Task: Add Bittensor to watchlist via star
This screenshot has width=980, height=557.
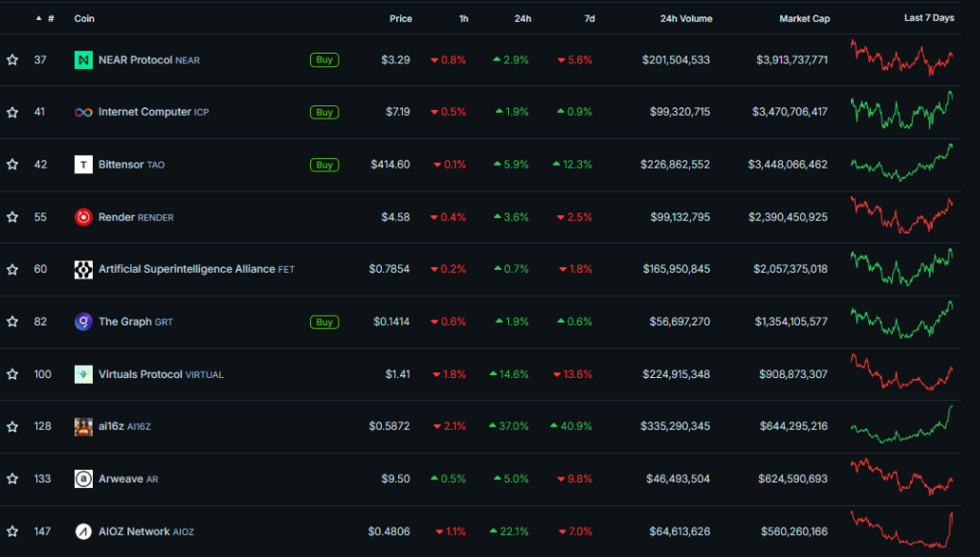Action: pos(12,165)
